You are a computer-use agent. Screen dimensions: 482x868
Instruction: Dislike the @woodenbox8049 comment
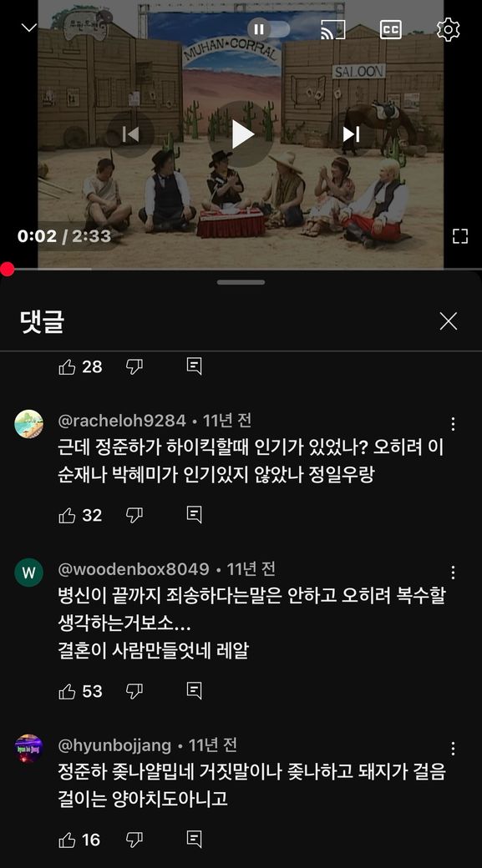point(134,691)
